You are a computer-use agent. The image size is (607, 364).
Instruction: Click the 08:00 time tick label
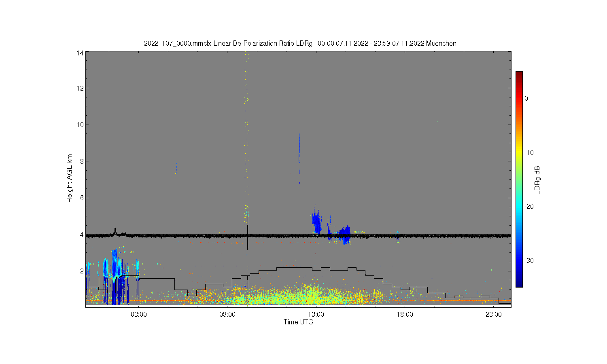click(x=227, y=314)
